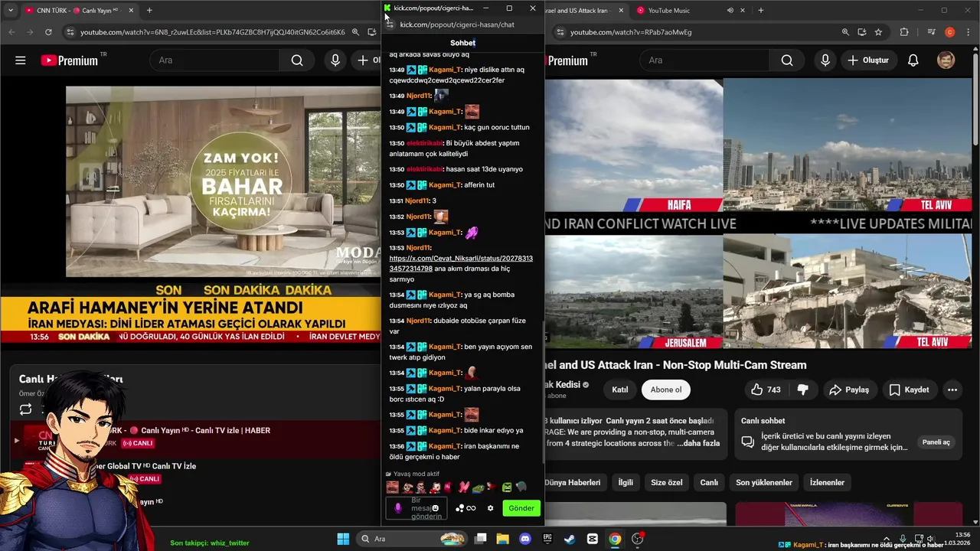Click Windows taskbar Ara search box
This screenshot has height=551, width=980.
pyautogui.click(x=413, y=539)
